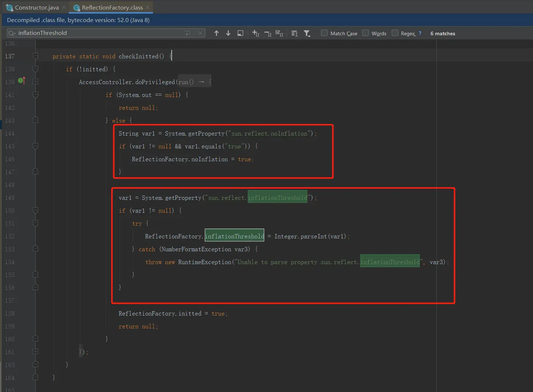Click select all occurrences icon
The width and height of the screenshot is (533, 392).
click(x=279, y=33)
